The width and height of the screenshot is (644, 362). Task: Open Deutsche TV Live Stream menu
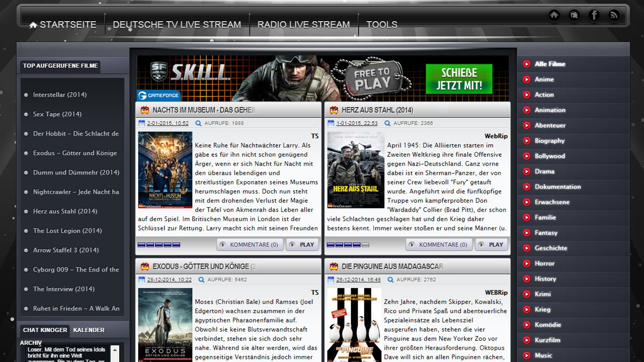pyautogui.click(x=177, y=25)
